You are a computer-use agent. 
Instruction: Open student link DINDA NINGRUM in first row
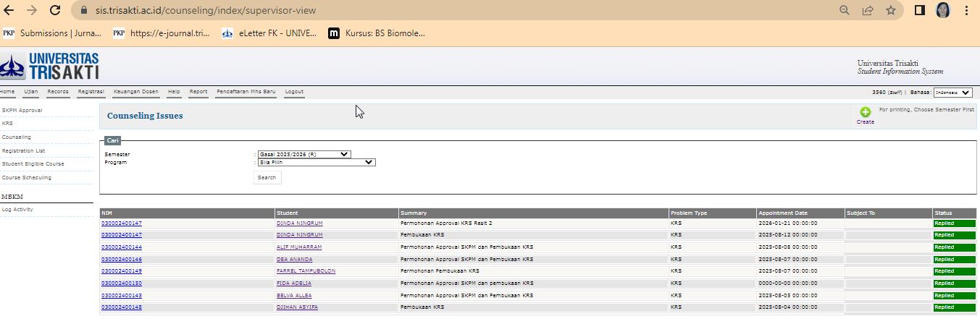pos(299,223)
